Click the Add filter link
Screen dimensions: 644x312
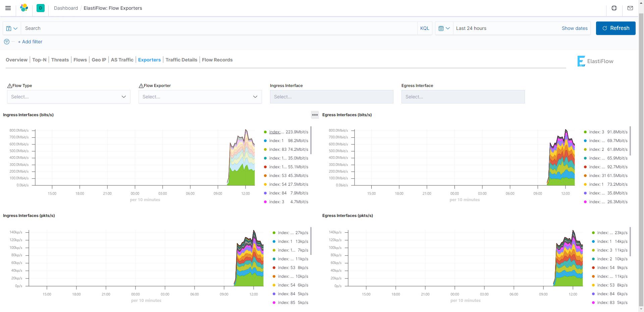(30, 42)
